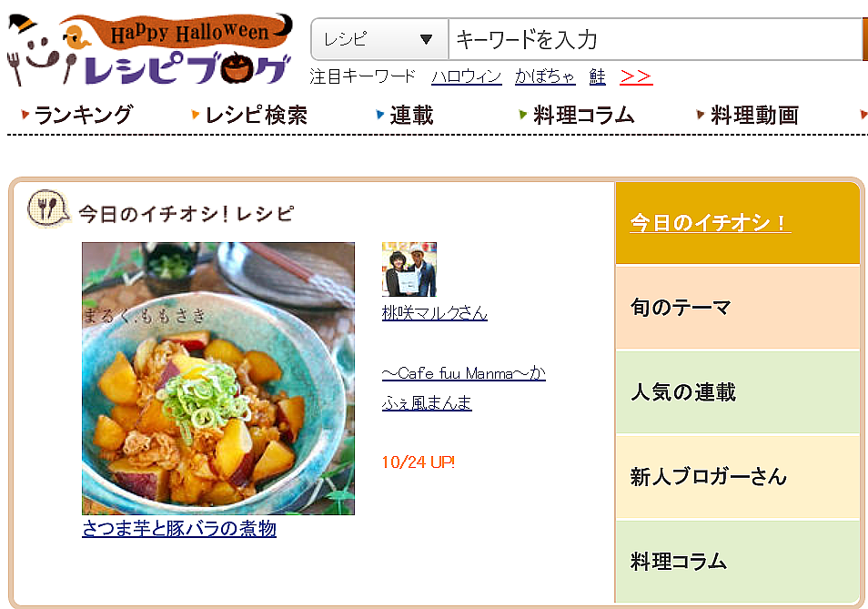Click the dropdown arrow next to レシピ
This screenshot has width=868, height=609.
(426, 39)
